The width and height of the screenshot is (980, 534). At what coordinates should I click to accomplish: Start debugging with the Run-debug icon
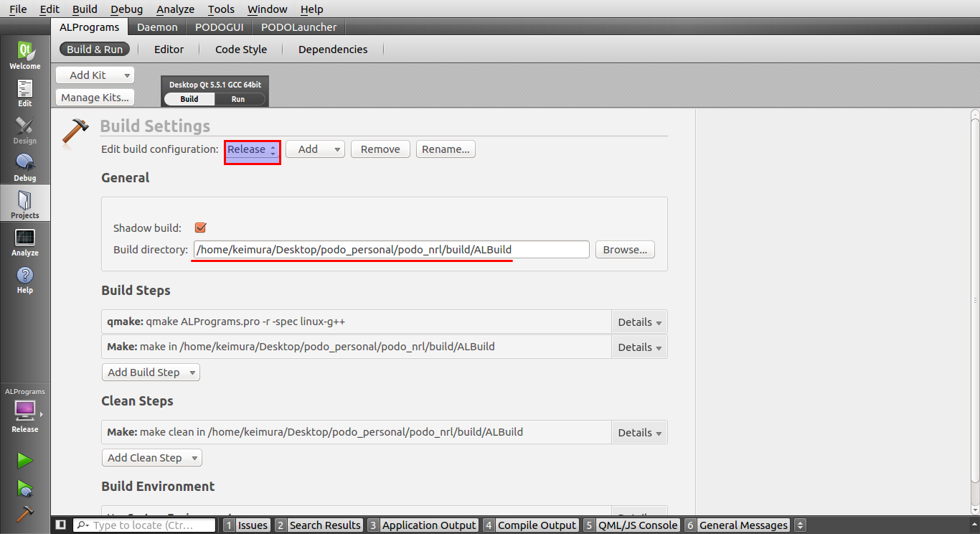(25, 489)
